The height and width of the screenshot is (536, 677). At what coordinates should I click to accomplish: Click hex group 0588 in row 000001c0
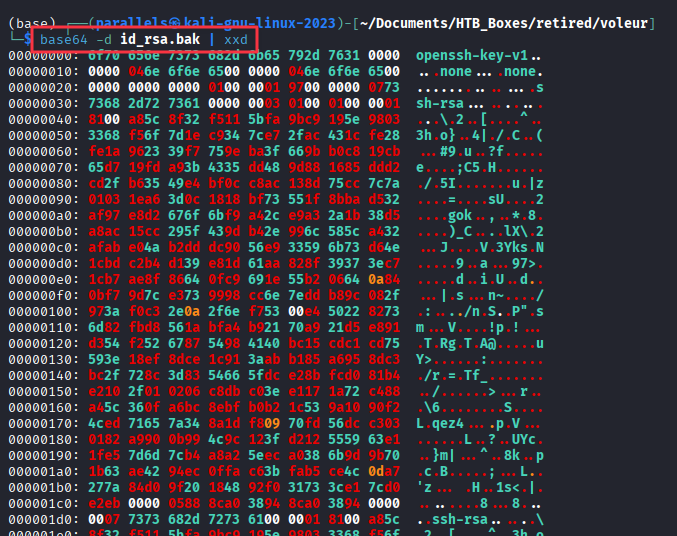point(184,503)
